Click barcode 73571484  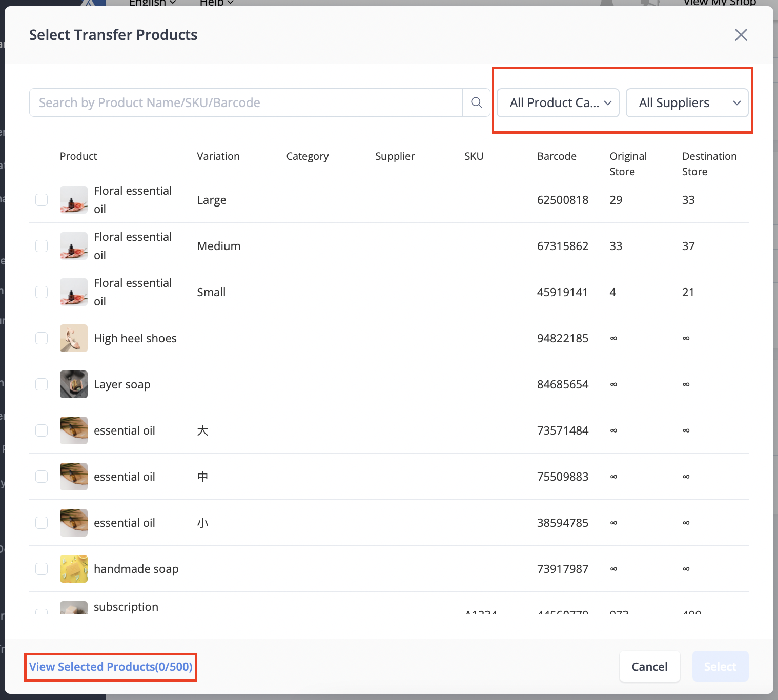[x=563, y=430]
